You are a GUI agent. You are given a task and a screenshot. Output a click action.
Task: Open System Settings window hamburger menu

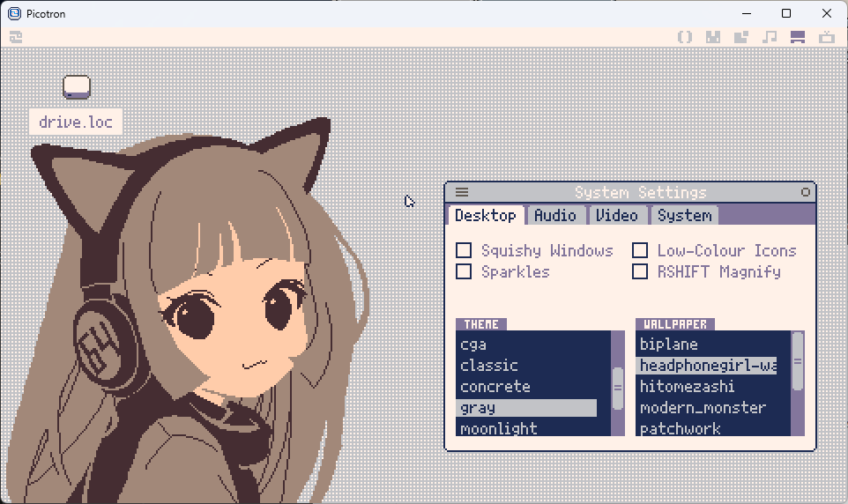(461, 192)
